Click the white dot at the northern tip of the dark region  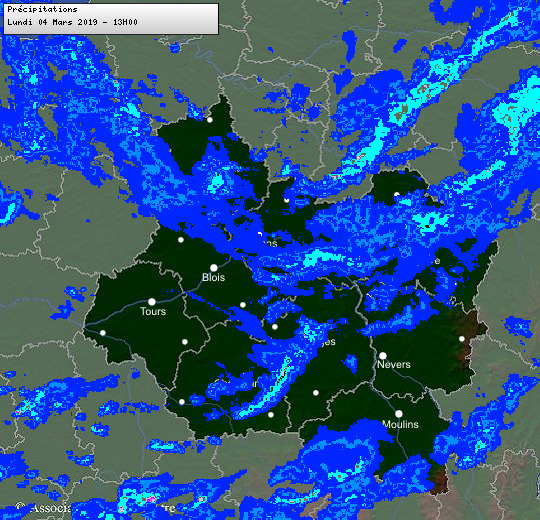[x=210, y=120]
